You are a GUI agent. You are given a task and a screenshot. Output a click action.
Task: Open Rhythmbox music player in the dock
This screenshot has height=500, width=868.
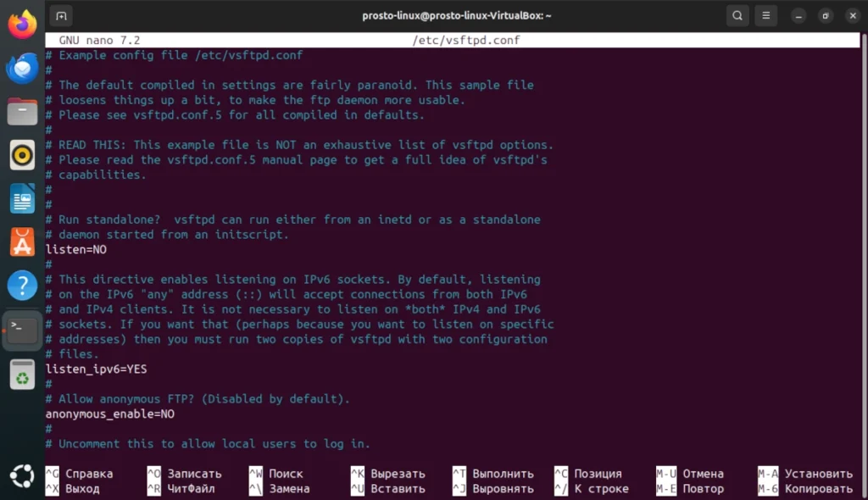[x=22, y=155]
